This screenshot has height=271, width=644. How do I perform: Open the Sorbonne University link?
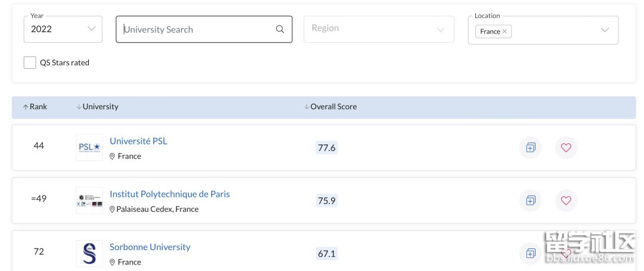150,247
